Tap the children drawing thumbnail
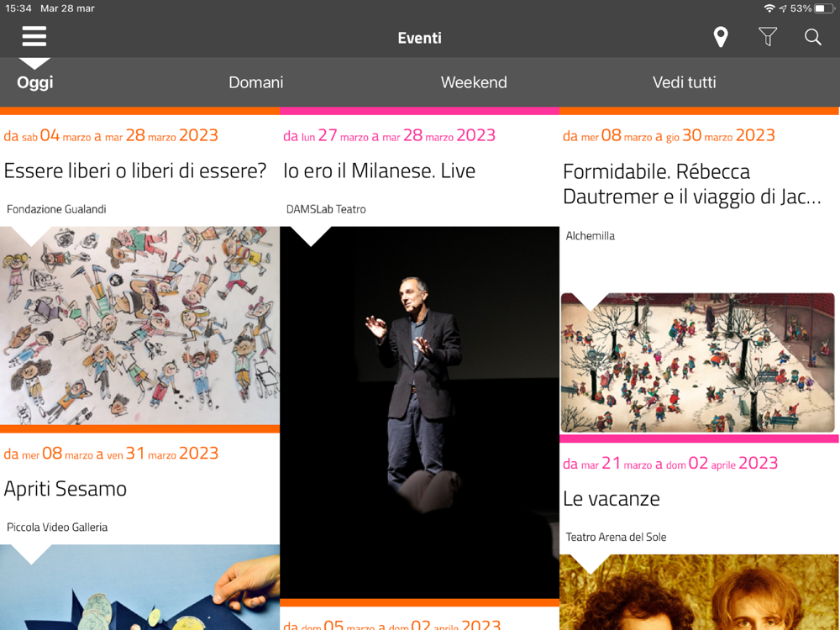The height and width of the screenshot is (630, 840). point(139,326)
